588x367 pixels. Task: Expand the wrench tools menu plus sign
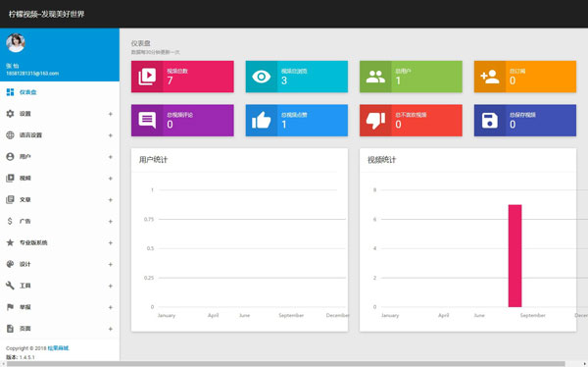[110, 286]
